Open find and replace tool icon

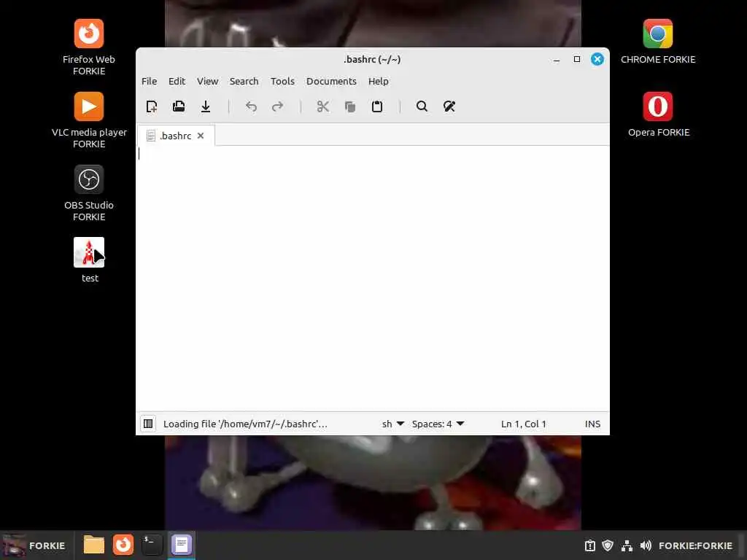point(449,106)
